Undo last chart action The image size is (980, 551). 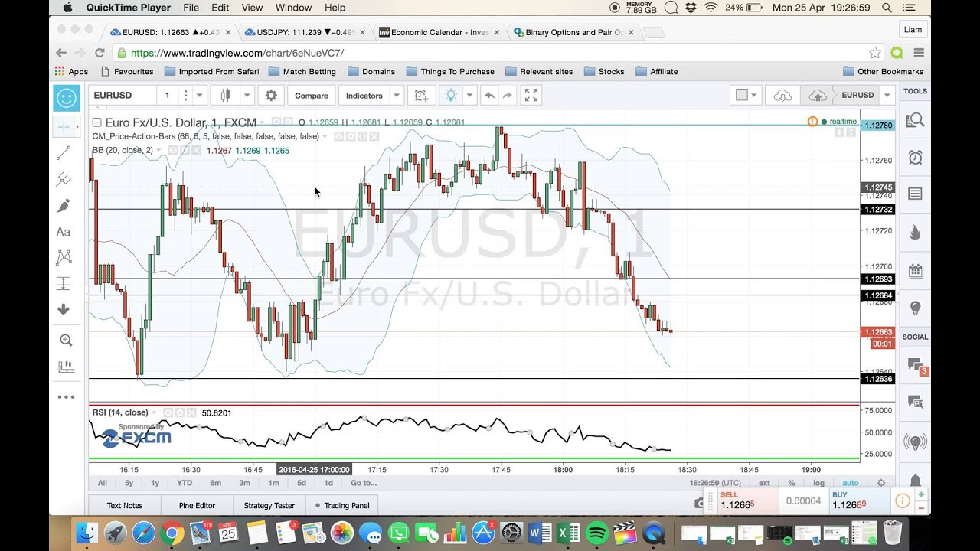[x=489, y=96]
